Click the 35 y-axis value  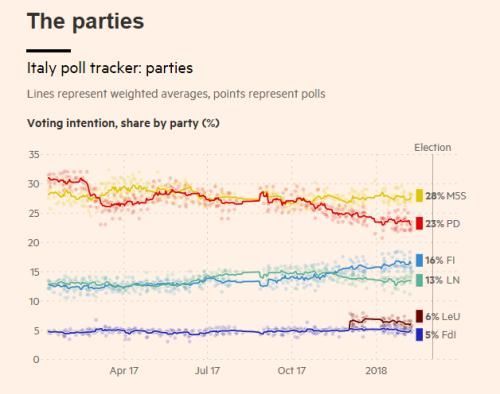(34, 155)
